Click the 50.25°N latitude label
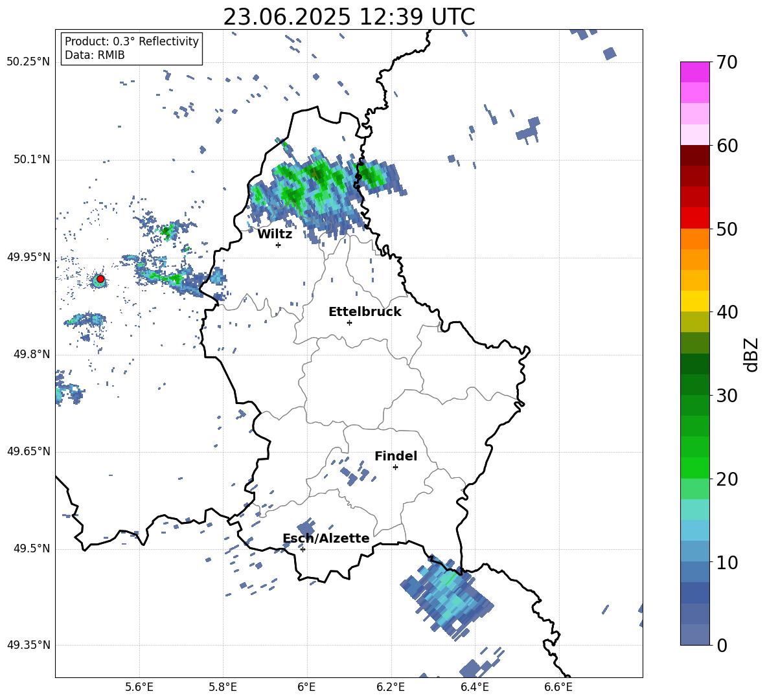This screenshot has width=767, height=700. pyautogui.click(x=29, y=62)
